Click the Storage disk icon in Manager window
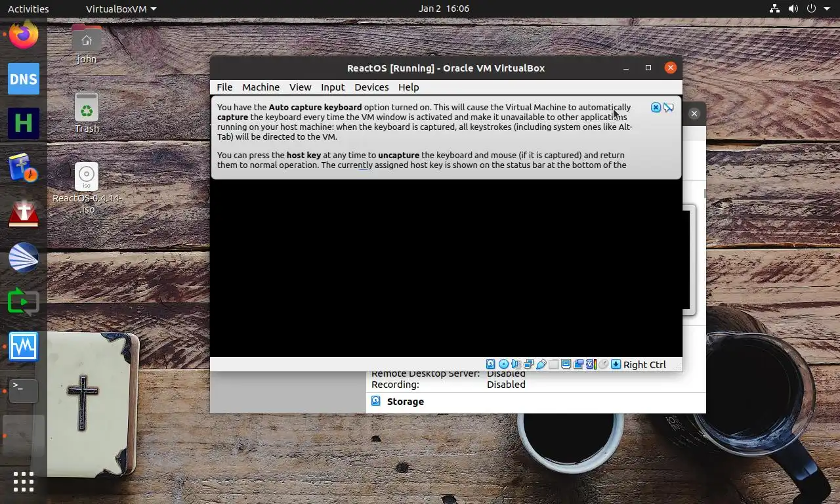The image size is (840, 504). click(376, 401)
